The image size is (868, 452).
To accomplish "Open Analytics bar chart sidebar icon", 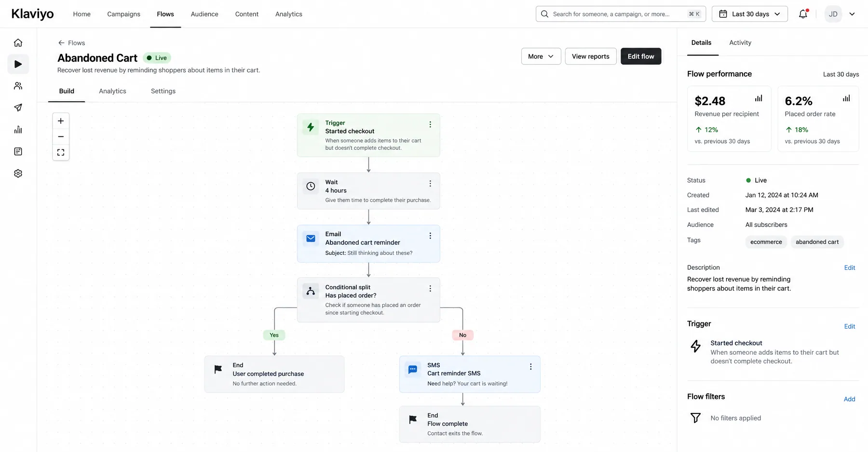I will click(18, 130).
